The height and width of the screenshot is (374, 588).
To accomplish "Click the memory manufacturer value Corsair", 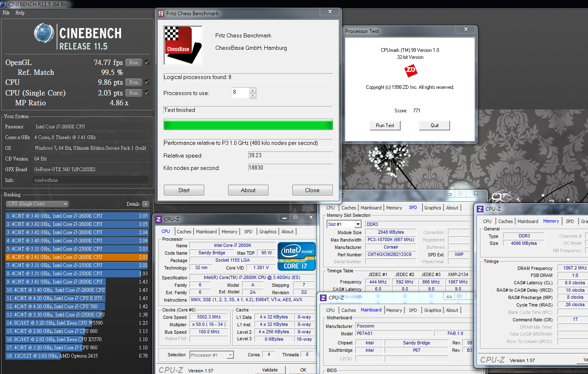I will (x=391, y=247).
